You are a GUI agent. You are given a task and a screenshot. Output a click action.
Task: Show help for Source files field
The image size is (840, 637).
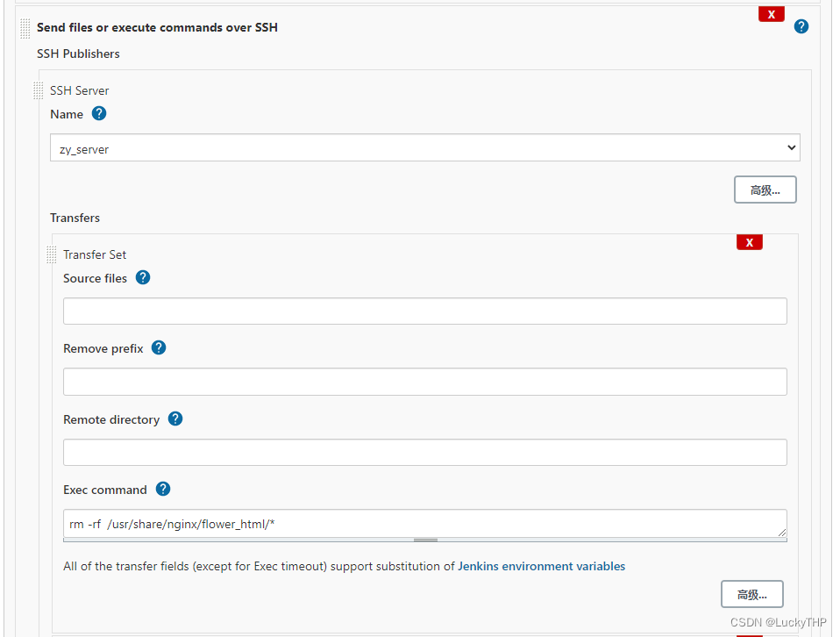point(143,278)
